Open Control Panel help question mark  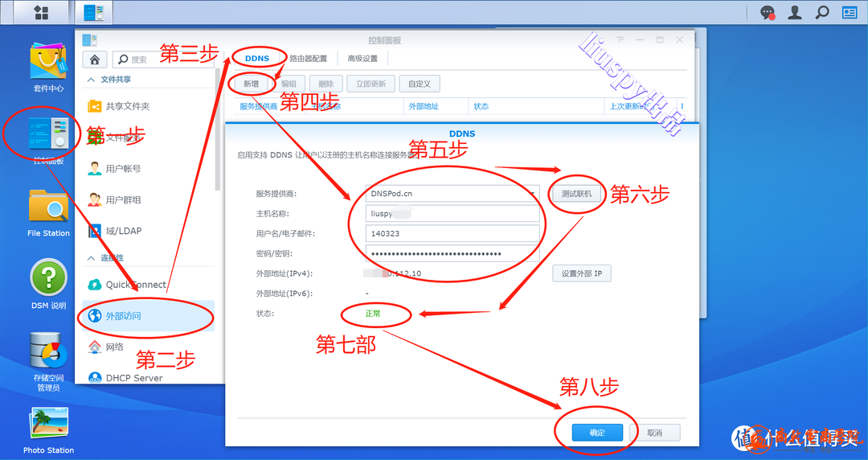tap(620, 40)
